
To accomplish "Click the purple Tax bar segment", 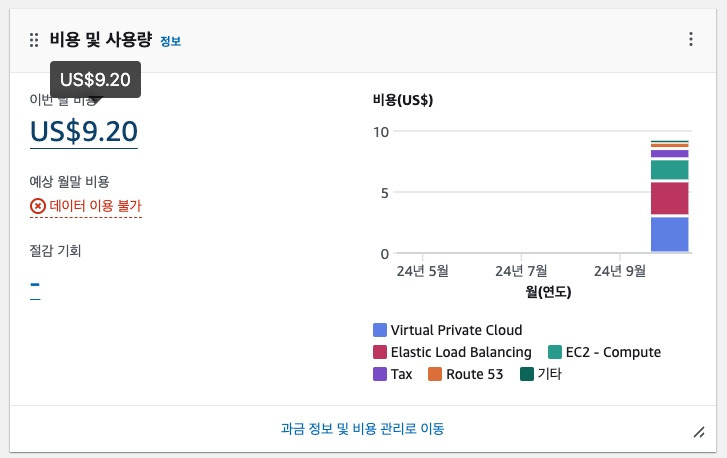I will [670, 154].
